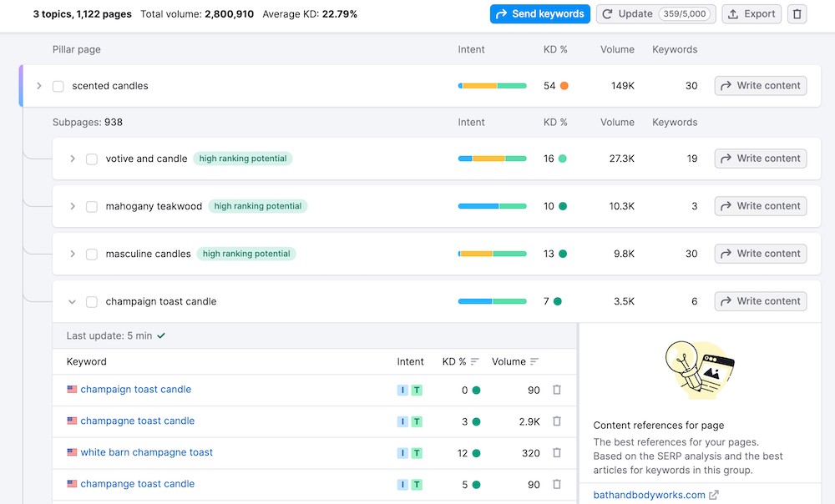Screen dimensions: 835x504
Task: Click Write content for champaign toast candle
Action: 760,301
